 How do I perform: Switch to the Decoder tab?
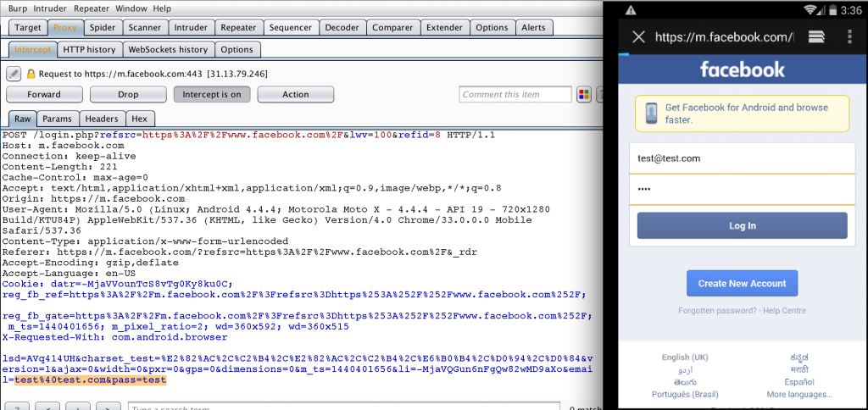[342, 27]
